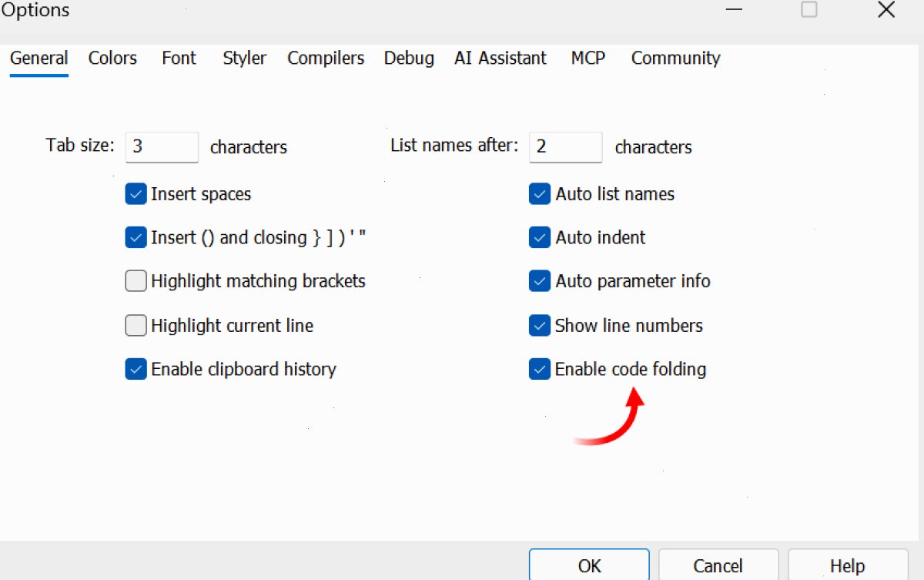Screen dimensions: 924x580
Task: Switch to the General tab
Action: (x=39, y=59)
